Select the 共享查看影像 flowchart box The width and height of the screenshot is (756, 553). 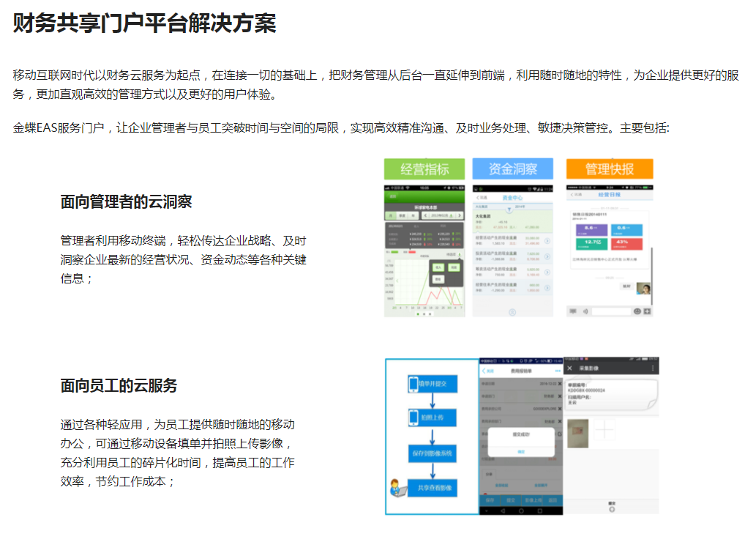432,487
